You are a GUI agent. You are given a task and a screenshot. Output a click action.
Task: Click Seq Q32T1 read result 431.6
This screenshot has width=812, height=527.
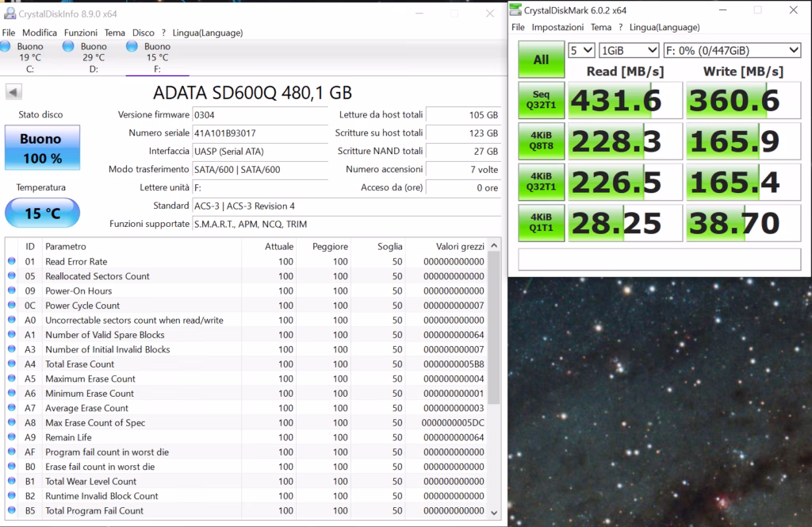click(x=625, y=100)
